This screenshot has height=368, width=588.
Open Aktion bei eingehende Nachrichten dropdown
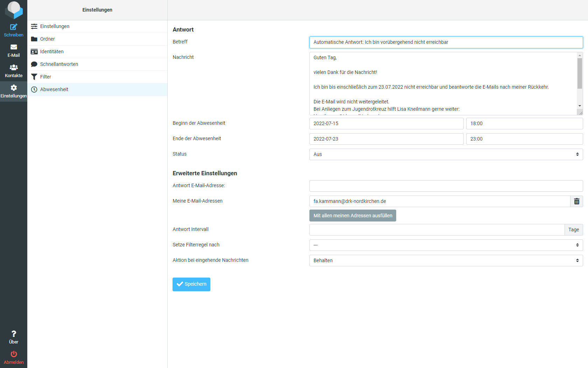[446, 261]
